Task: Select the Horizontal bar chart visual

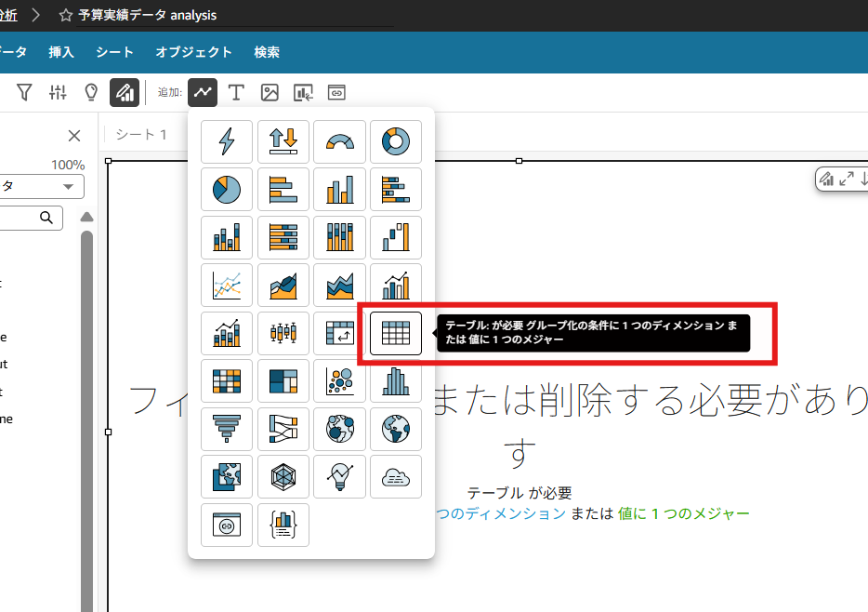Action: (283, 190)
